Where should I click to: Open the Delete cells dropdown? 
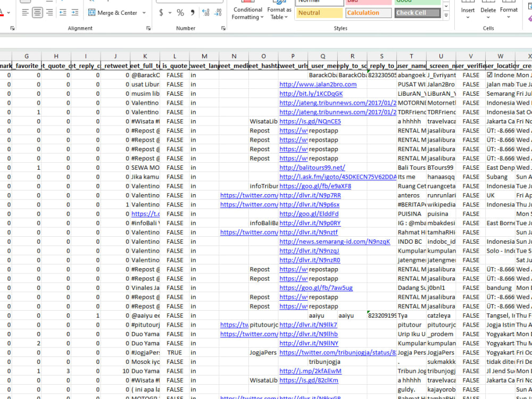488,11
